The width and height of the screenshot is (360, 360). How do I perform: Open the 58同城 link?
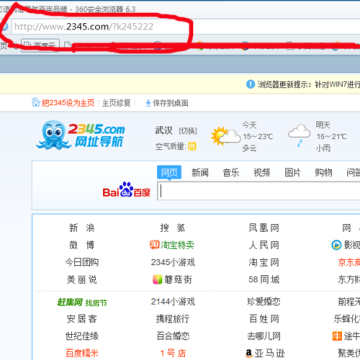264,279
